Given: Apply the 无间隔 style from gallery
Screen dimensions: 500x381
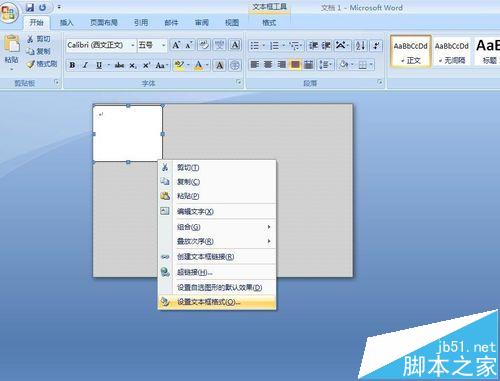Looking at the screenshot, I should 452,52.
